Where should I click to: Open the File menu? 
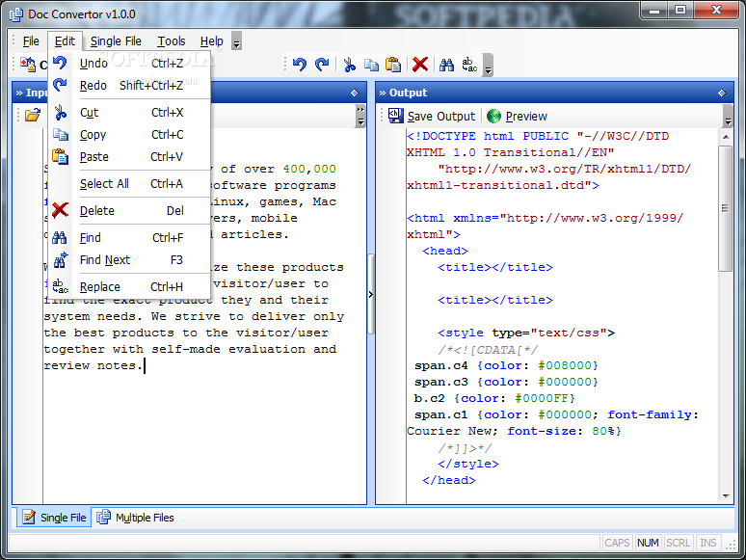(31, 41)
